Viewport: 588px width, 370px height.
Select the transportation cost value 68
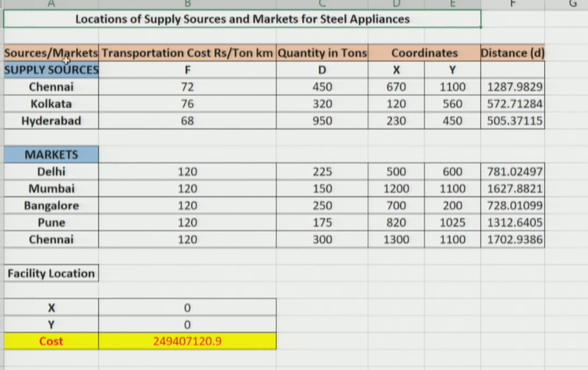[x=187, y=121]
